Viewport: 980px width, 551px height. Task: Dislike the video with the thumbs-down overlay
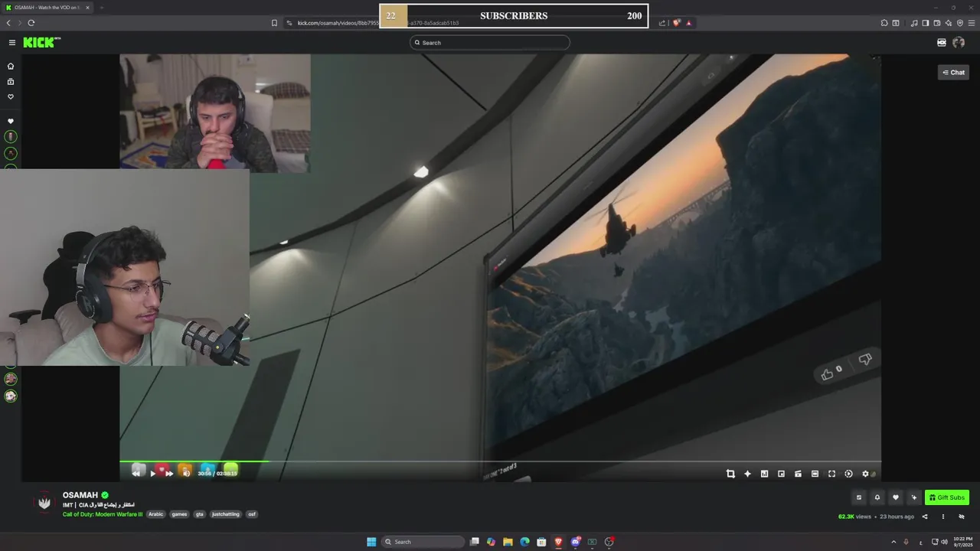865,360
